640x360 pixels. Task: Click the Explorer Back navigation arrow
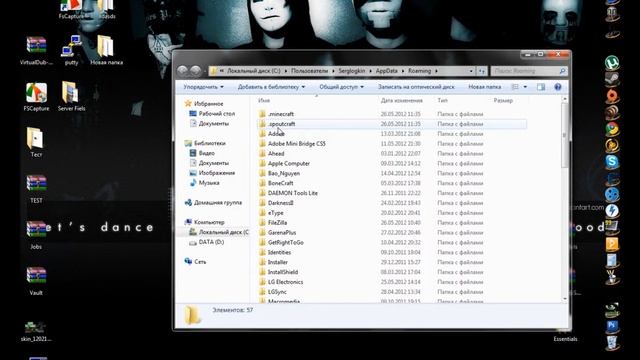[x=182, y=71]
